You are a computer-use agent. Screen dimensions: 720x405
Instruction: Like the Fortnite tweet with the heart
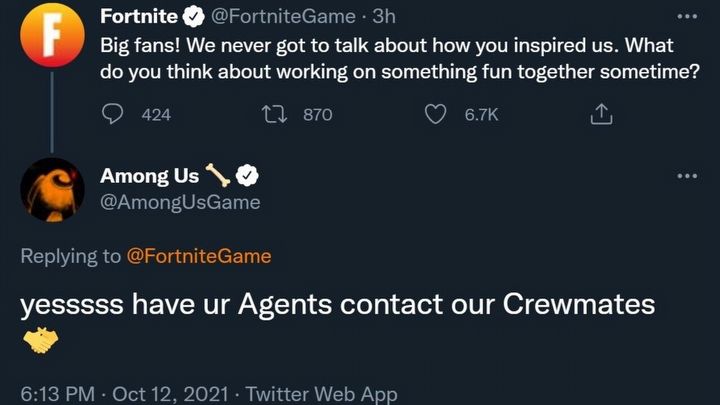click(436, 115)
